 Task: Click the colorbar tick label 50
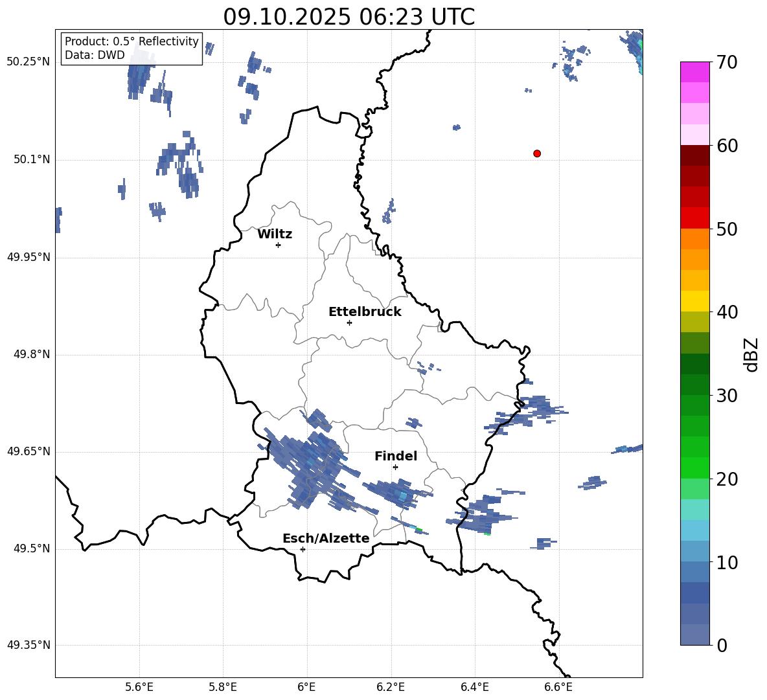[x=727, y=229]
